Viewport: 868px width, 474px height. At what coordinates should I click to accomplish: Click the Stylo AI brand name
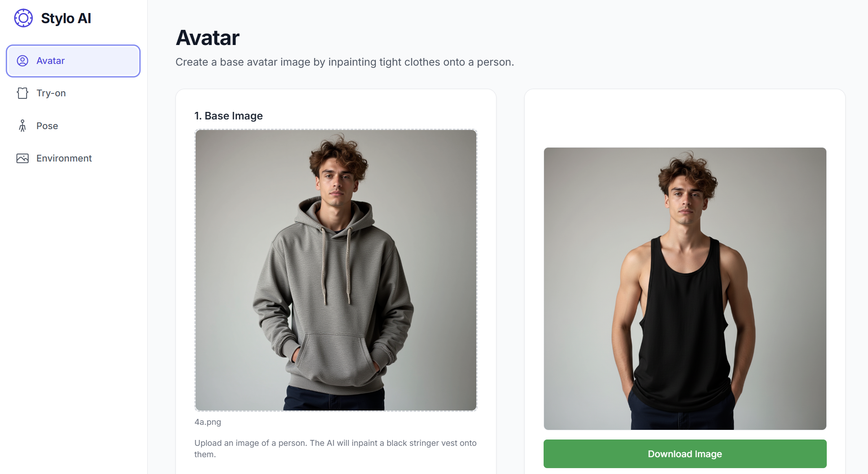pyautogui.click(x=66, y=18)
